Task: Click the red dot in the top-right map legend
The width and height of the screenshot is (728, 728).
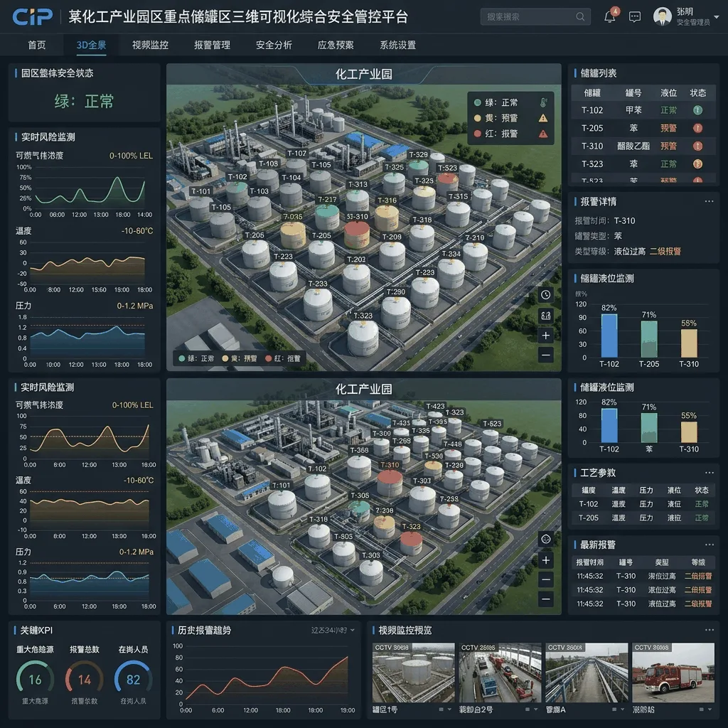Action: pyautogui.click(x=477, y=134)
